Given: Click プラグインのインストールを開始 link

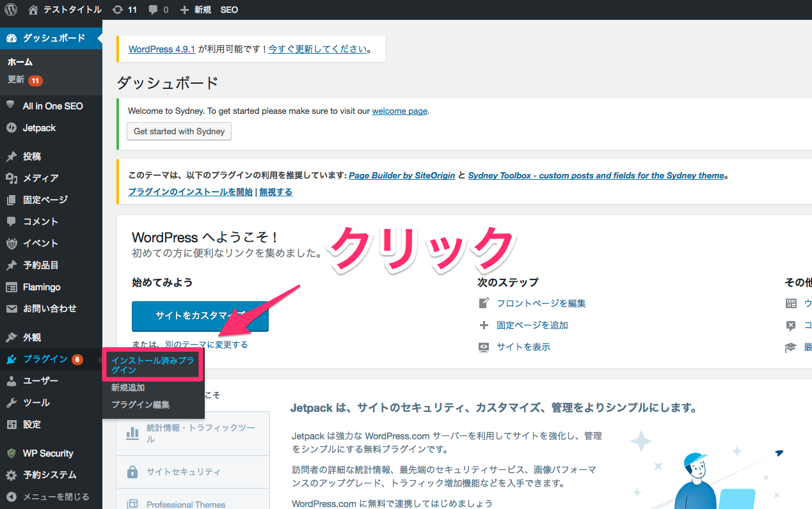Looking at the screenshot, I should (190, 191).
